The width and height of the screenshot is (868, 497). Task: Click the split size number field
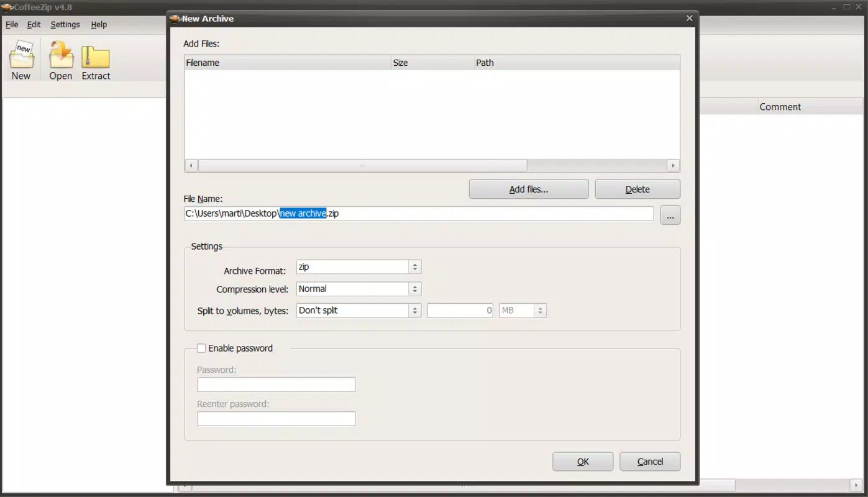(460, 311)
